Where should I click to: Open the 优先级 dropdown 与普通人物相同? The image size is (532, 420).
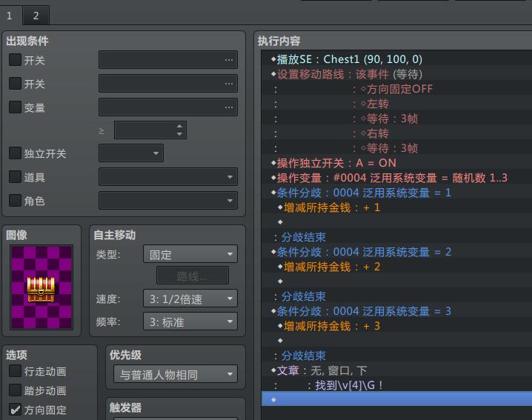click(x=176, y=374)
